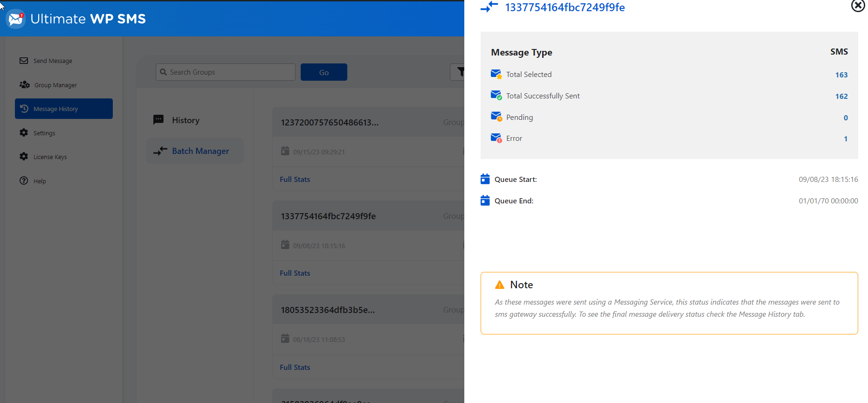Image resolution: width=868 pixels, height=403 pixels.
Task: Select Message History menu item
Action: [64, 109]
